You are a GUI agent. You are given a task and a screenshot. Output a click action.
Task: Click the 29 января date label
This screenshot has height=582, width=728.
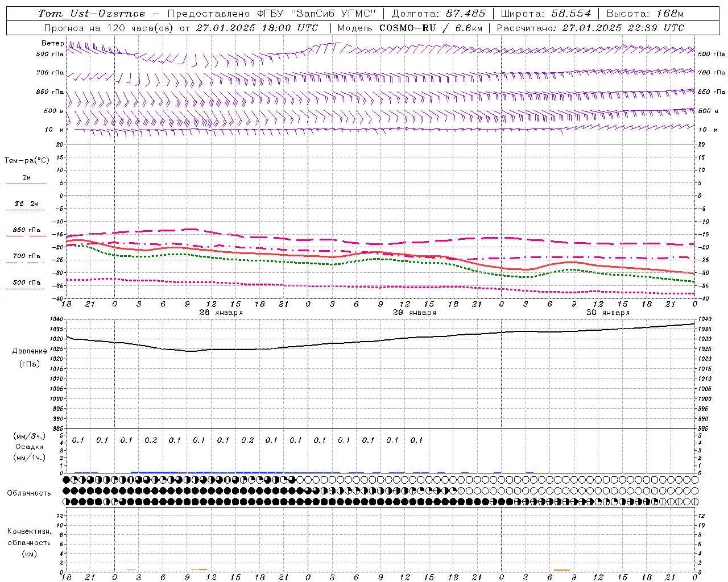(415, 313)
